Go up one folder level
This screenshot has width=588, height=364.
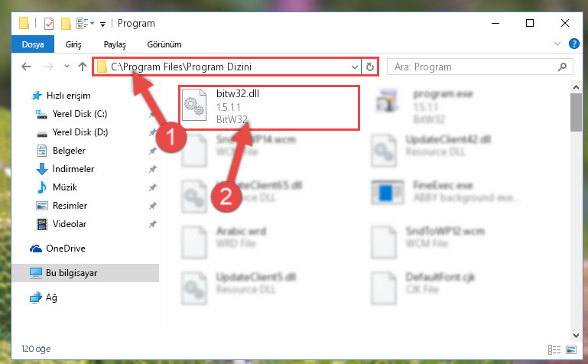83,67
